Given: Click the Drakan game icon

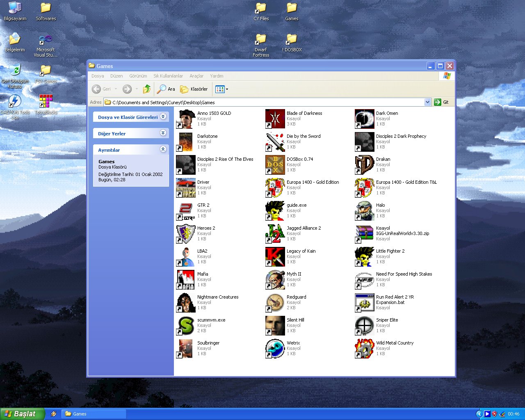Looking at the screenshot, I should [364, 165].
